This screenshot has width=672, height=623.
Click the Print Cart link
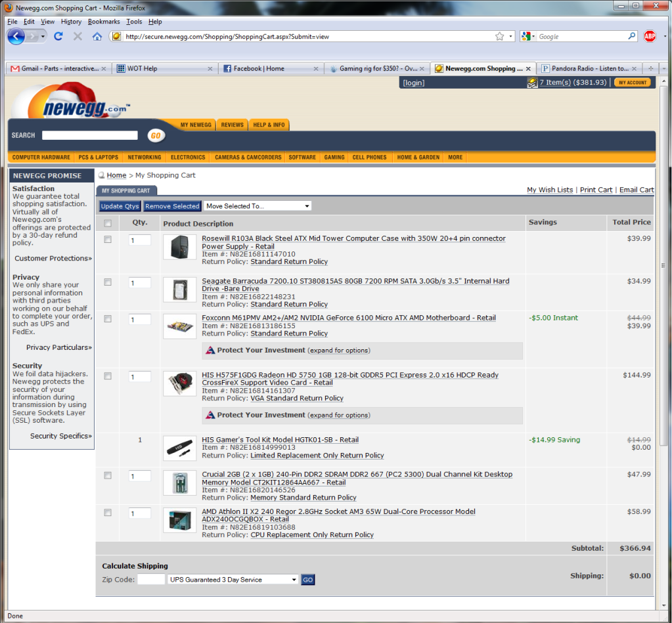point(596,190)
